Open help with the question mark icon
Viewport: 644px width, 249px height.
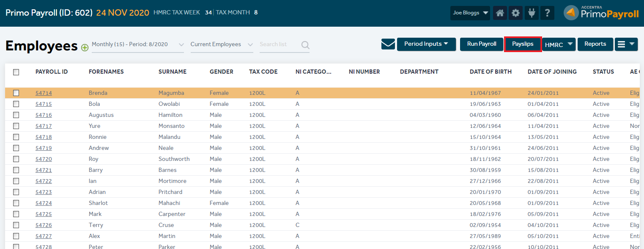pos(547,13)
